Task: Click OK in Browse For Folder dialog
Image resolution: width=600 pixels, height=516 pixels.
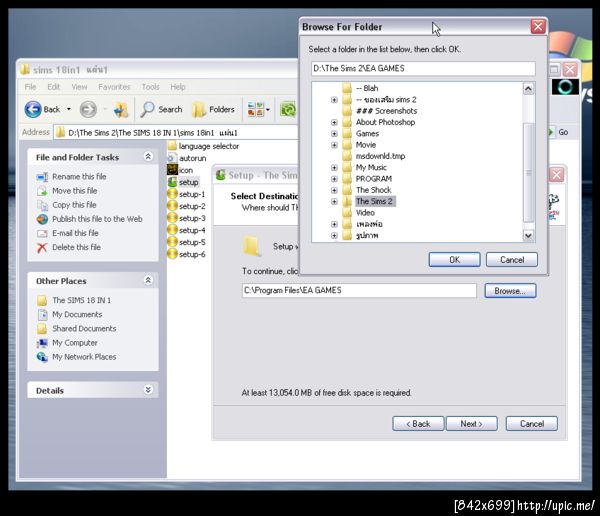Action: [455, 260]
